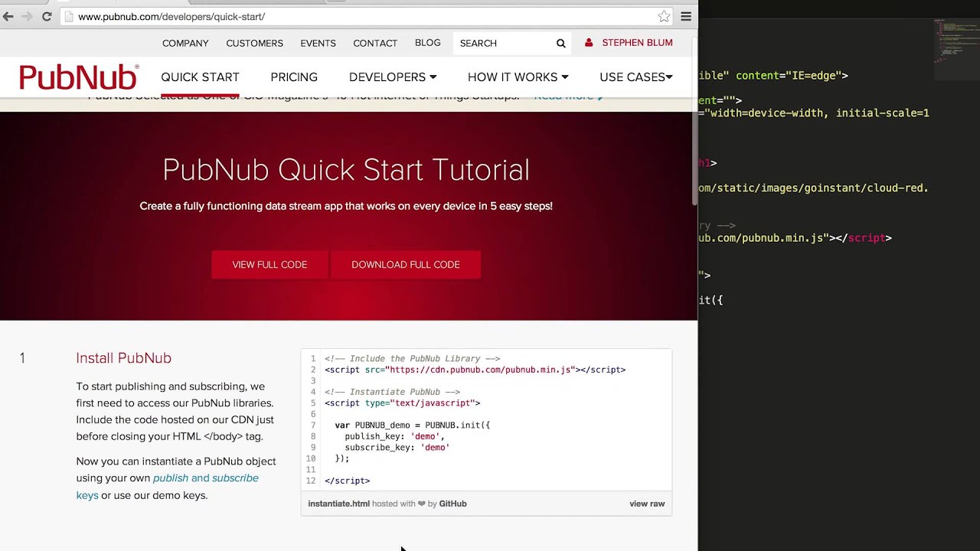Open the STEPHEN BLUM account link
980x551 pixels.
637,43
